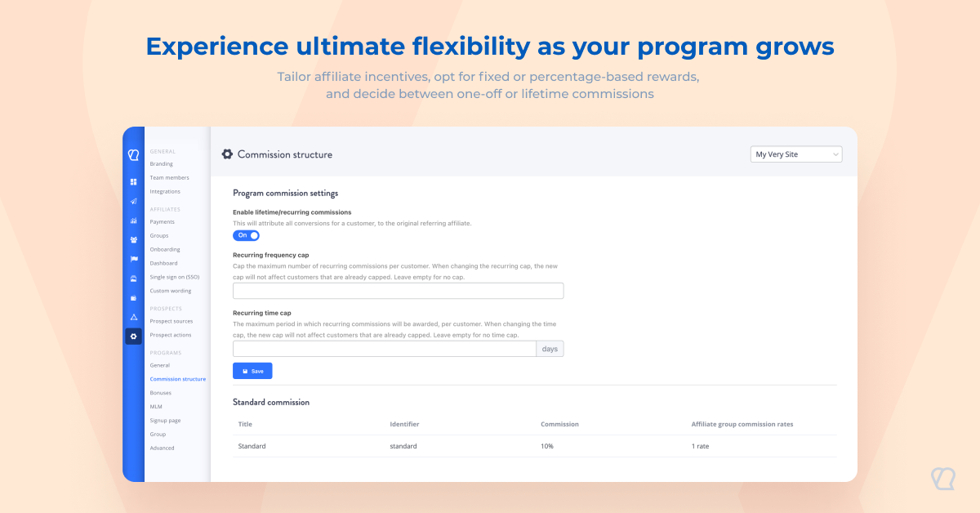This screenshot has height=513, width=980.
Task: Click the paper plane sidebar icon
Action: [133, 201]
